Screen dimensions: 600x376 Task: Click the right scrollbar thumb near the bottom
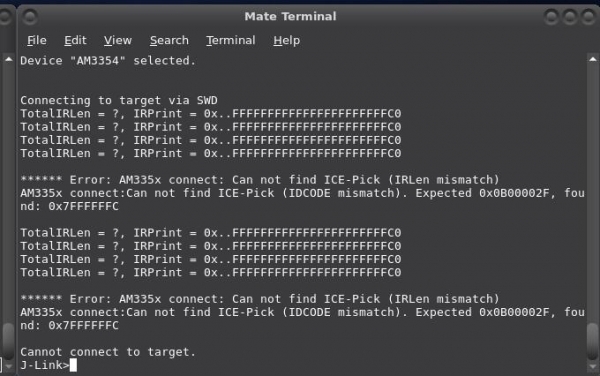[593, 341]
